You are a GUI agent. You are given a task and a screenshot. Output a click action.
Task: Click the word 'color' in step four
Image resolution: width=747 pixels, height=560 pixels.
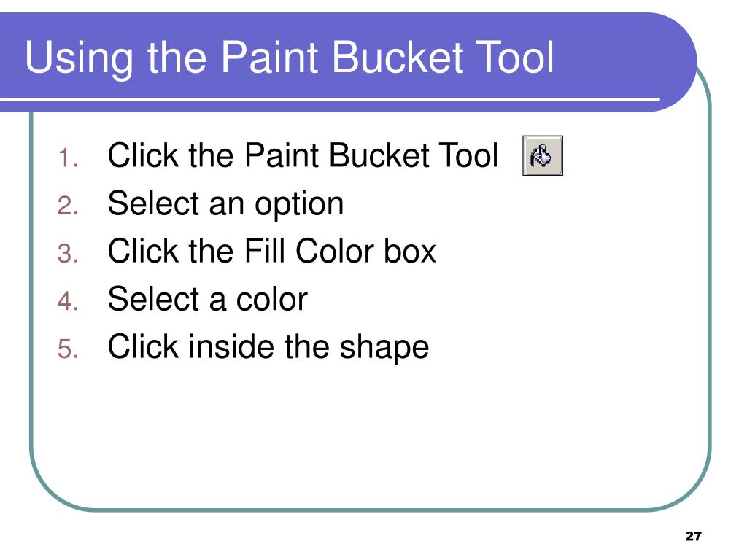(x=272, y=299)
